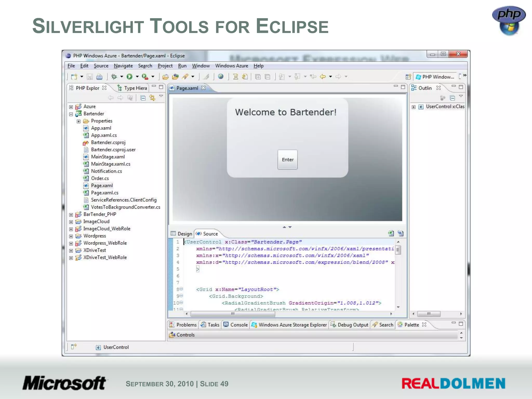The image size is (532, 399).
Task: Expand the Wordpress project node
Action: [x=71, y=236]
